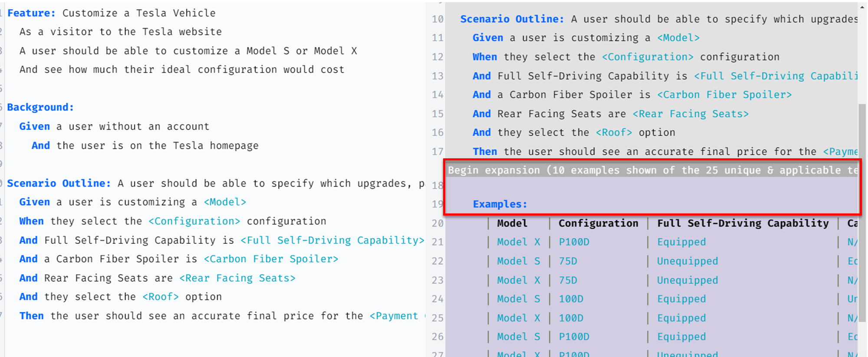This screenshot has height=357, width=868.
Task: Click the 'Feature:' keyword in left pane
Action: point(31,13)
